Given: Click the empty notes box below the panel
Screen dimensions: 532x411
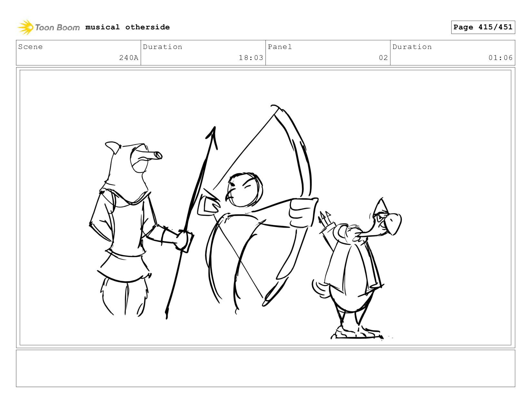Looking at the screenshot, I should (265, 368).
